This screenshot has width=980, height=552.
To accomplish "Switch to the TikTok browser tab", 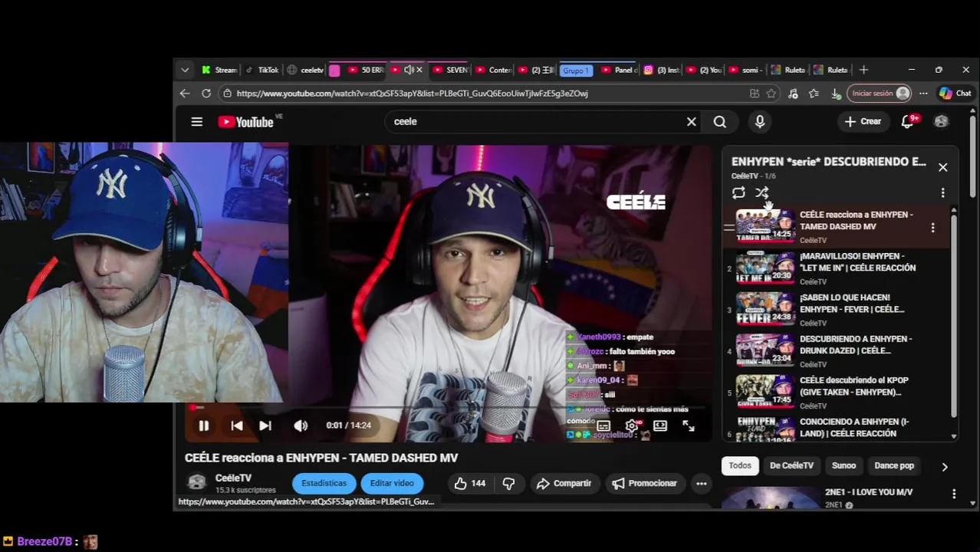I will coord(262,70).
